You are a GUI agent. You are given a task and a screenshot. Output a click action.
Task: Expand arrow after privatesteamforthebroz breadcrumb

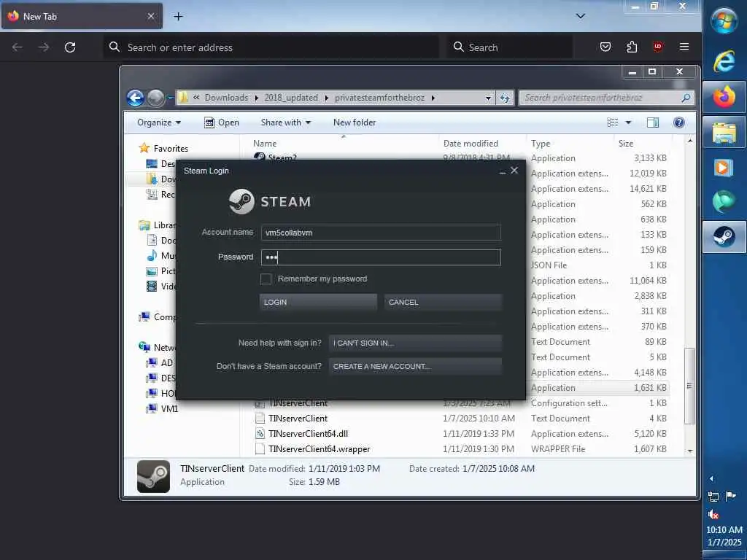click(433, 98)
